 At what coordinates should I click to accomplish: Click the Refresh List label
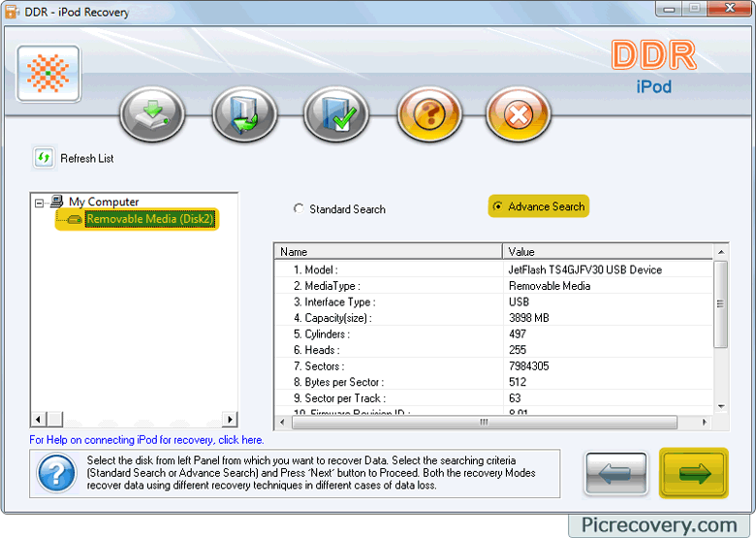pos(87,158)
